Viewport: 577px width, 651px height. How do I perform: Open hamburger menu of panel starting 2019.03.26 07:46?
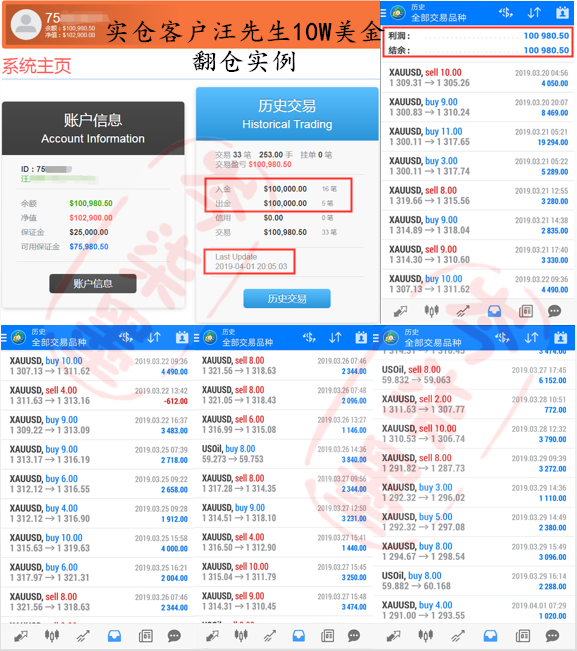point(197,338)
